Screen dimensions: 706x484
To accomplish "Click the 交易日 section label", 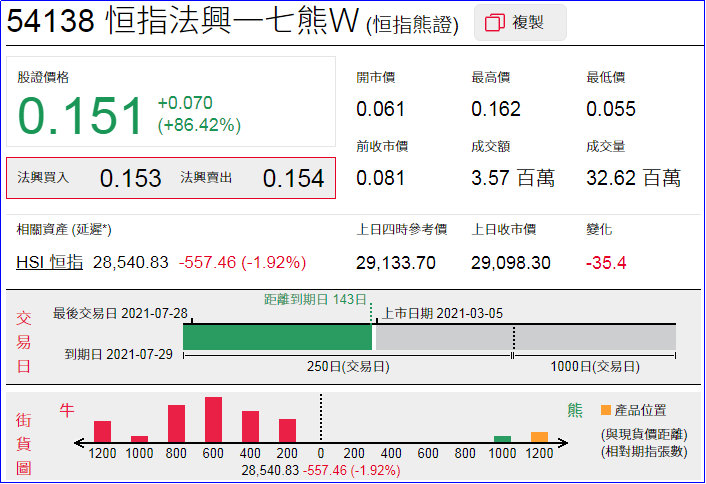I will 23,342.
